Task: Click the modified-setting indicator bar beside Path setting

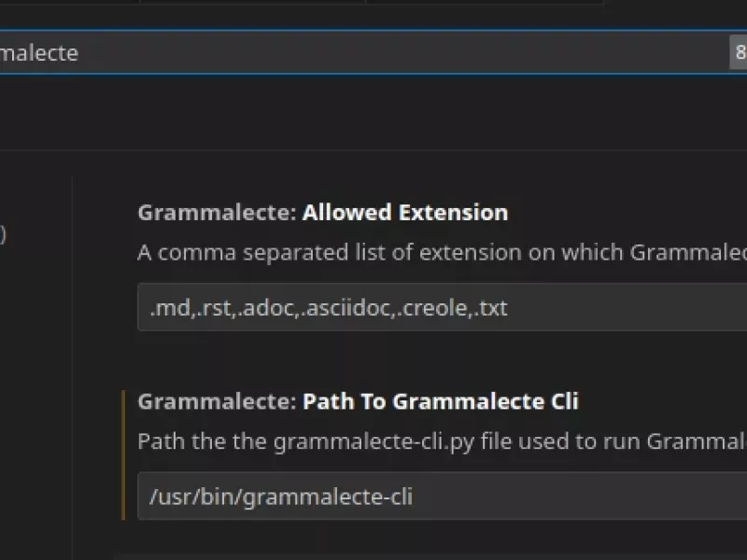Action: [124, 455]
